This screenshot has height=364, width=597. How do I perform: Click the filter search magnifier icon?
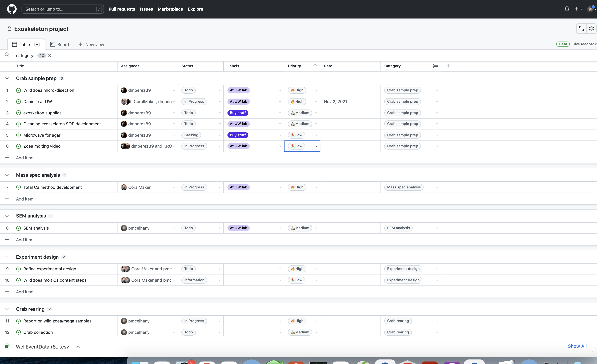[x=7, y=55]
